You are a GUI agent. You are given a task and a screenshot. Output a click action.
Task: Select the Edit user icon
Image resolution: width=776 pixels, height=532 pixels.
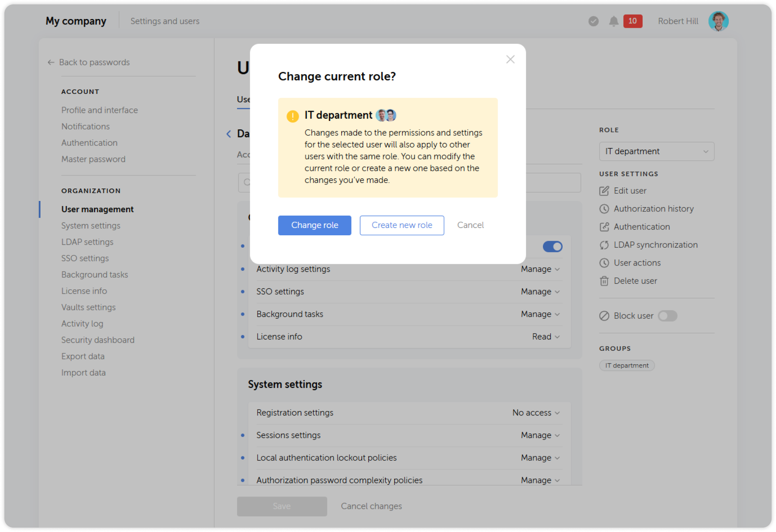pos(604,190)
